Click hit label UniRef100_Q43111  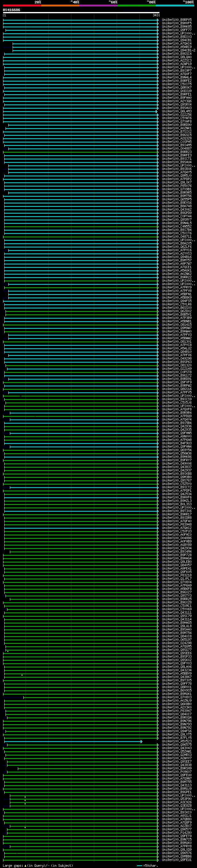[177, 612]
